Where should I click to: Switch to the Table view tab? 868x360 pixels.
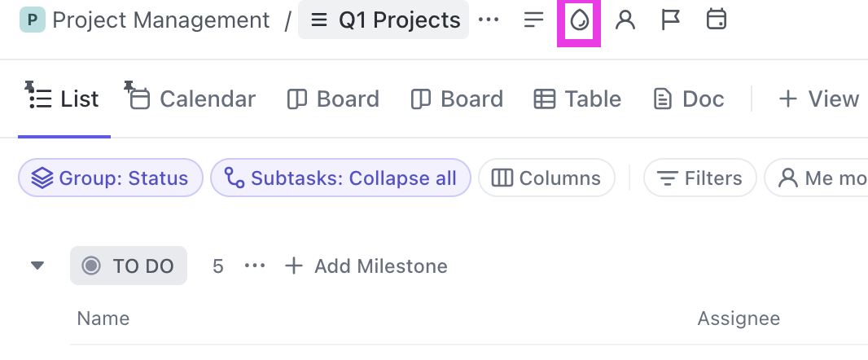point(577,99)
